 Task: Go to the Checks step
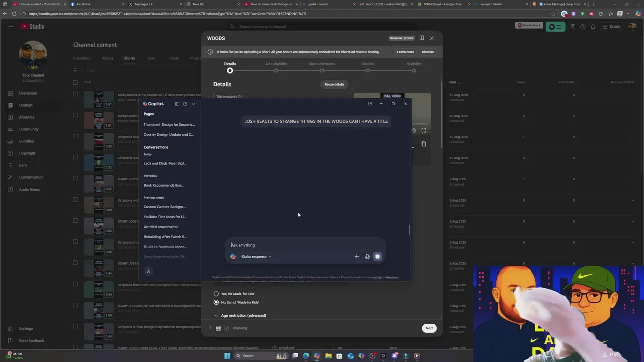click(368, 67)
